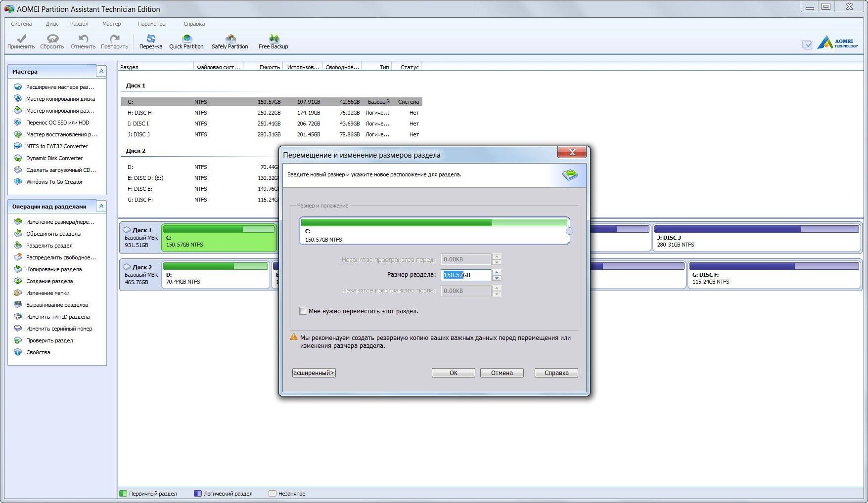
Task: Click the Перез-ка (Reload) toolbar icon
Action: click(151, 42)
